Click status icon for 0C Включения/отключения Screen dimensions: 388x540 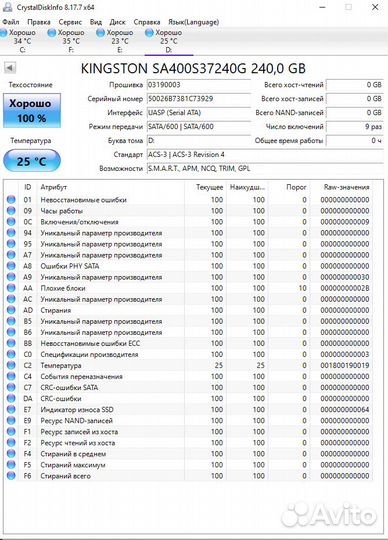pos(11,221)
